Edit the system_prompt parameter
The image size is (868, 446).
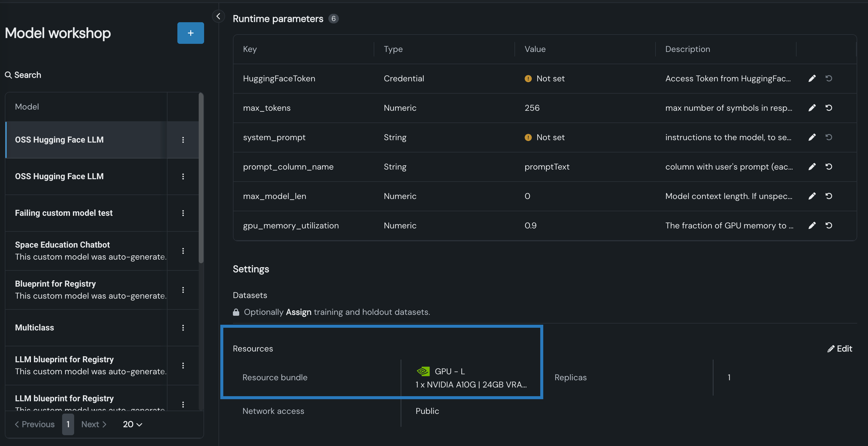(x=812, y=137)
